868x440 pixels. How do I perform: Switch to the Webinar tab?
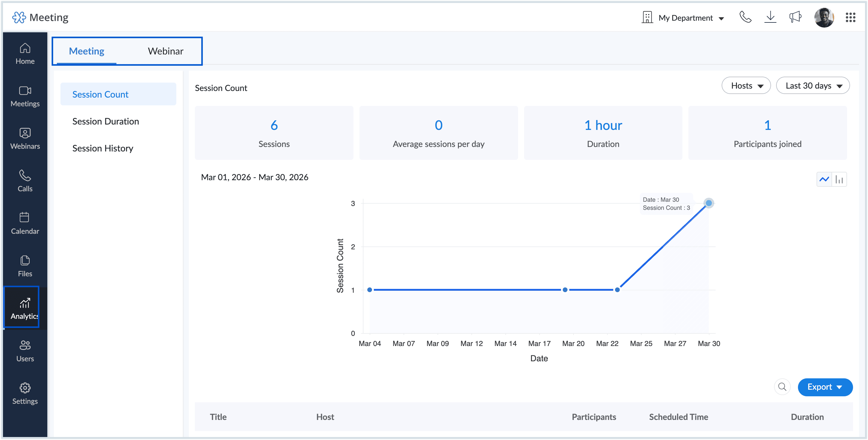[x=166, y=51]
